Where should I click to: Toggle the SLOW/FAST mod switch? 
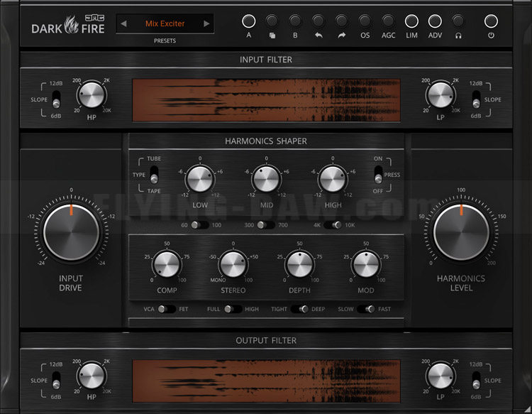366,309
